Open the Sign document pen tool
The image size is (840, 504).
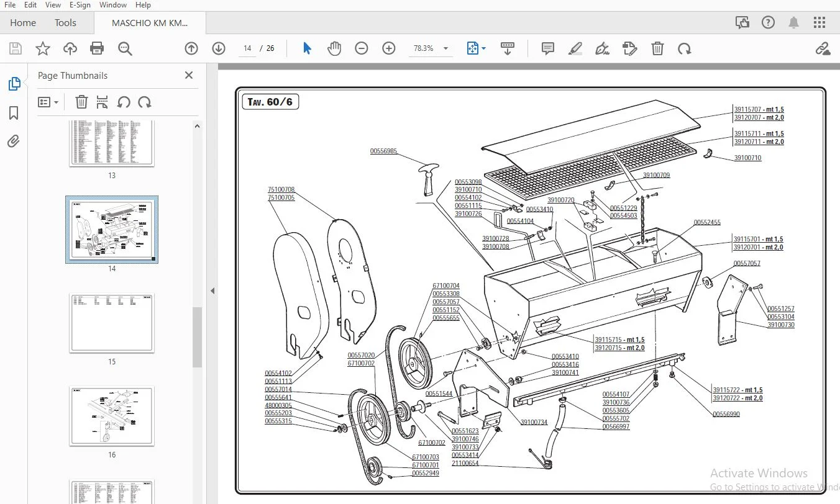[x=603, y=48]
